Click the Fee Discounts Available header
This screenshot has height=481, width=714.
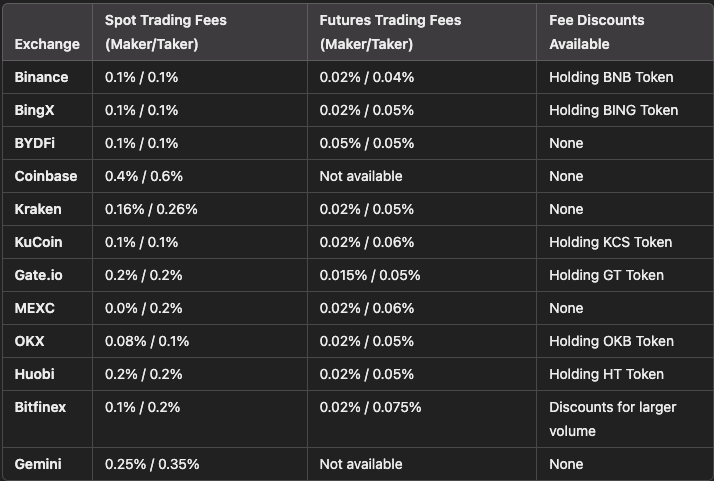(x=597, y=32)
